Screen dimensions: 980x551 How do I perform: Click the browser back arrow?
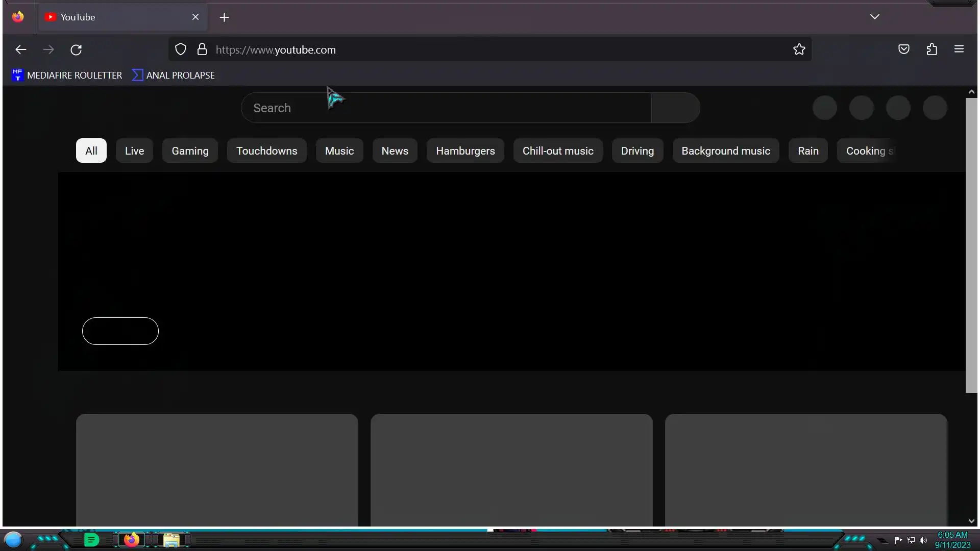point(21,49)
